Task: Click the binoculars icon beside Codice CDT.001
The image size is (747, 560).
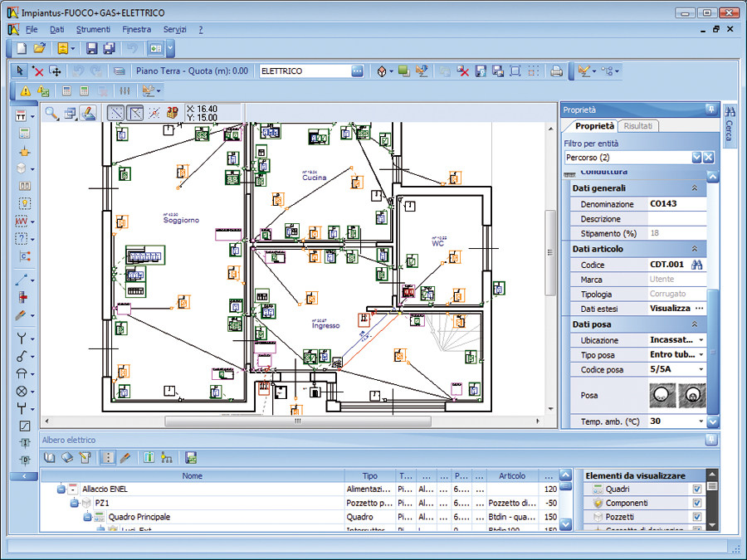Action: [697, 265]
